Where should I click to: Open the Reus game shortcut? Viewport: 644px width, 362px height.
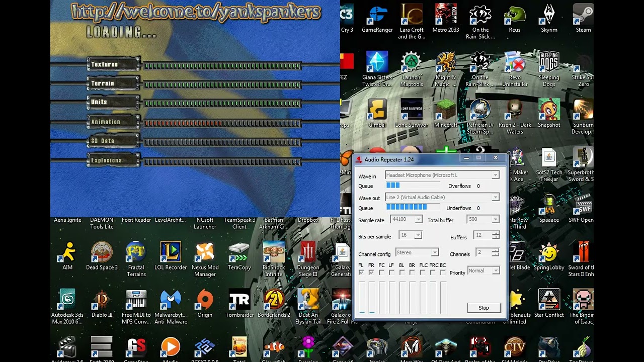point(515,19)
